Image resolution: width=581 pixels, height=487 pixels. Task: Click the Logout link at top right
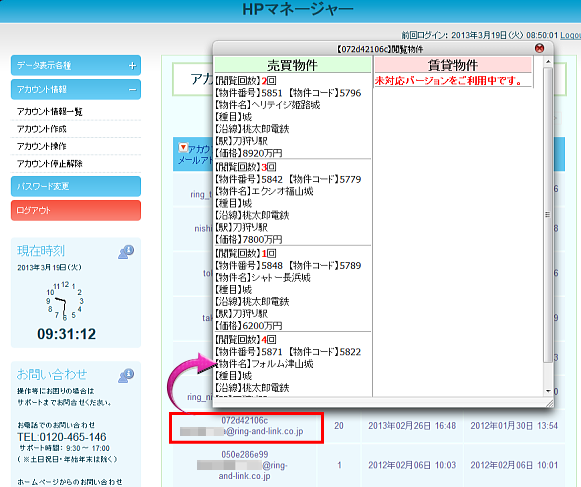tap(570, 35)
